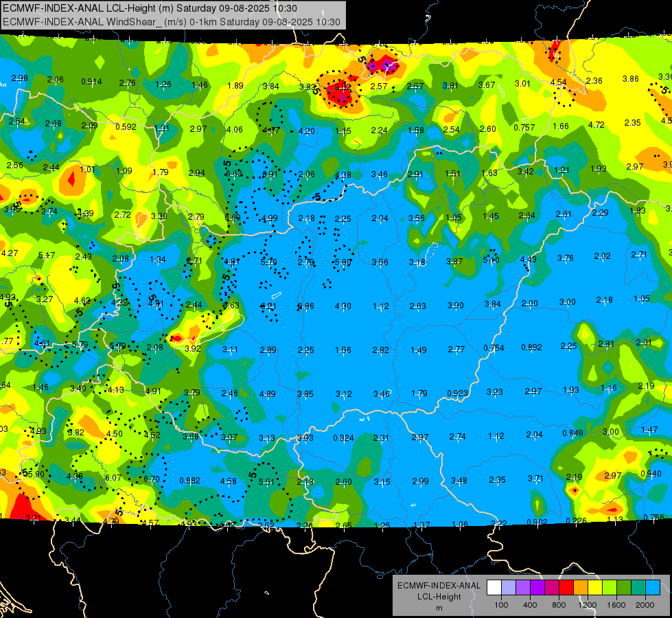Click the 6.70 wind shear value
Image resolution: width=672 pixels, height=618 pixels.
pos(151,479)
